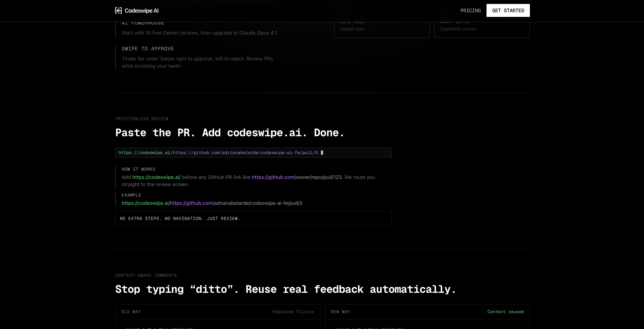Select the EXAMPLE label

[131, 195]
